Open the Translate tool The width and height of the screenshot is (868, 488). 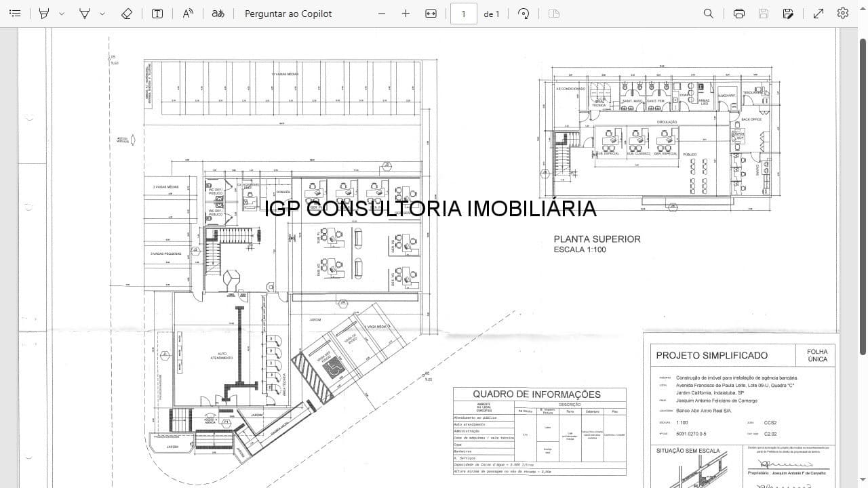(x=218, y=14)
